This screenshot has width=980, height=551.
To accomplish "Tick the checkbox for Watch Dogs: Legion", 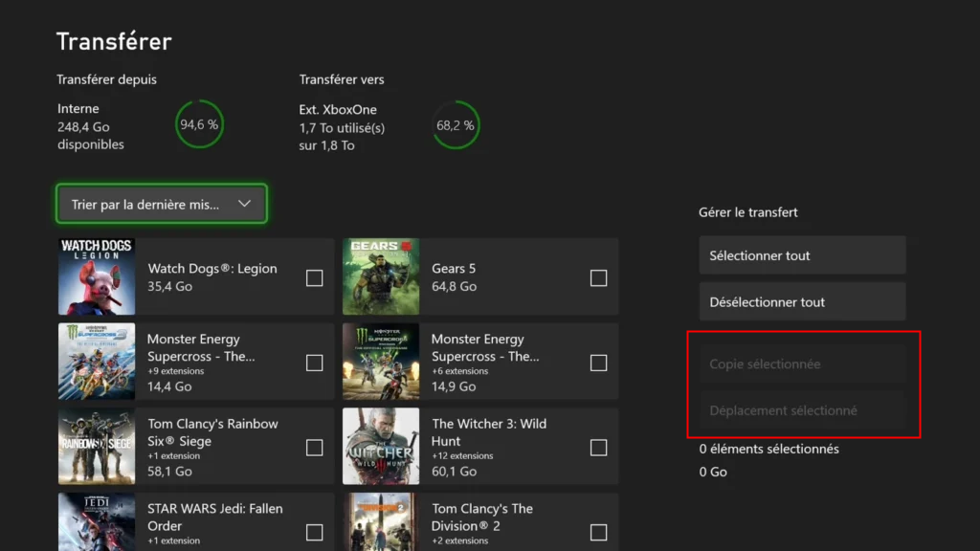I will 314,278.
